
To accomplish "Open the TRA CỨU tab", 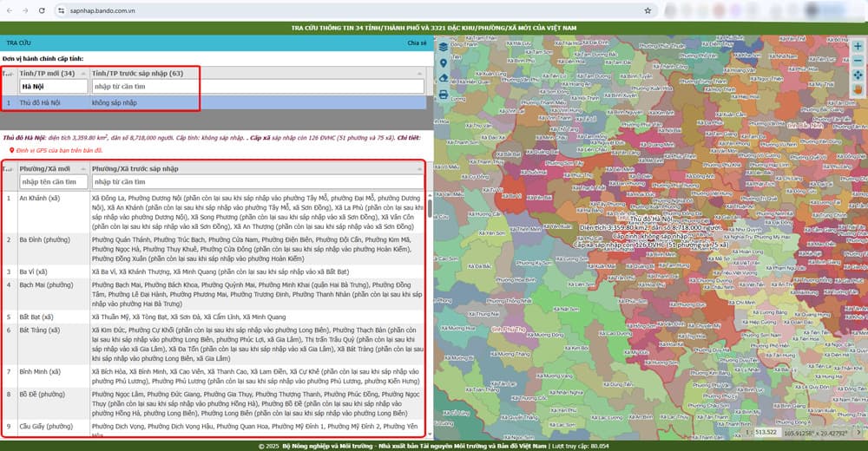I will click(x=18, y=42).
